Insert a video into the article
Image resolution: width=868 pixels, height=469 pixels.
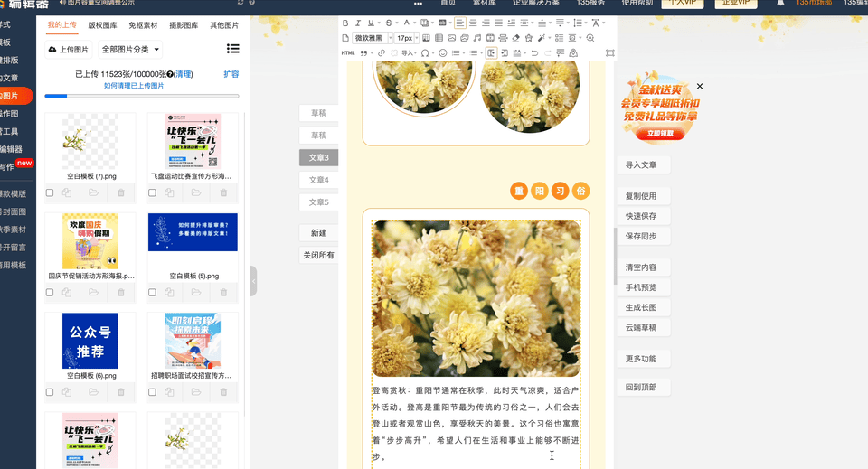[490, 38]
